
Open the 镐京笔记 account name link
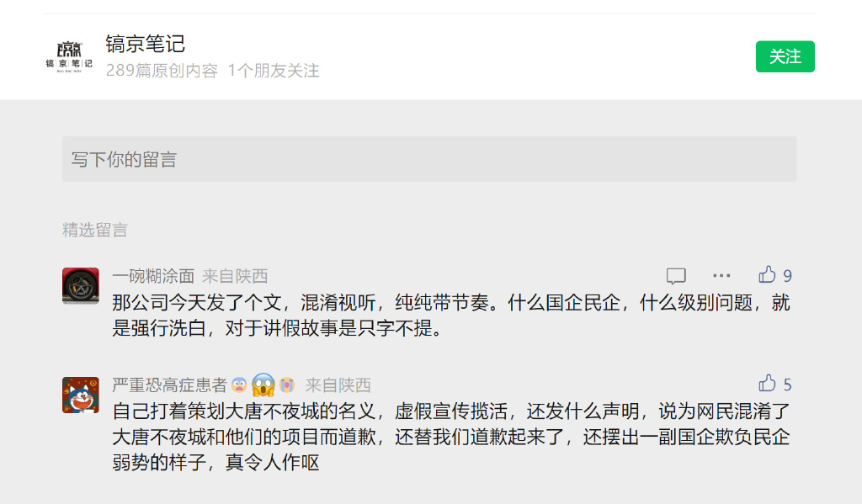pyautogui.click(x=145, y=44)
